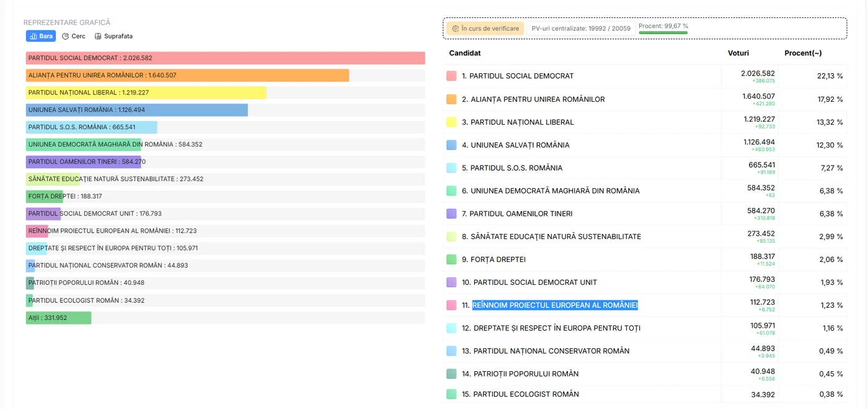Click candidate name 7. PARTIDUL OAMENILOR TINERI
The width and height of the screenshot is (868, 409).
517,213
